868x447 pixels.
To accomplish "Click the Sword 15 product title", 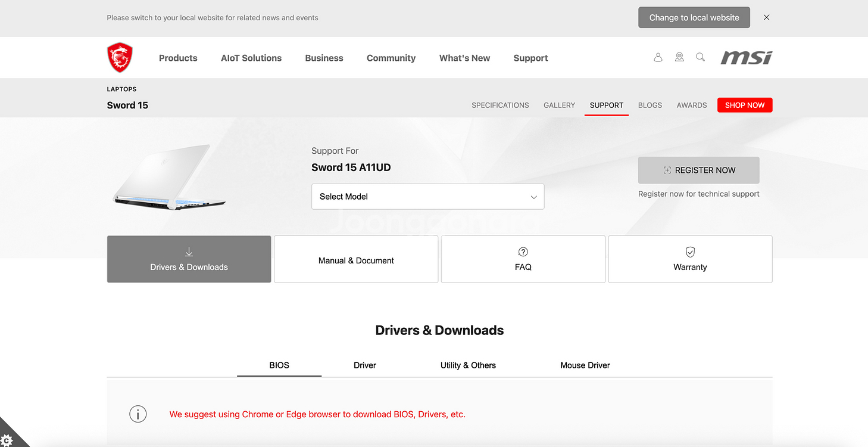I will [127, 105].
